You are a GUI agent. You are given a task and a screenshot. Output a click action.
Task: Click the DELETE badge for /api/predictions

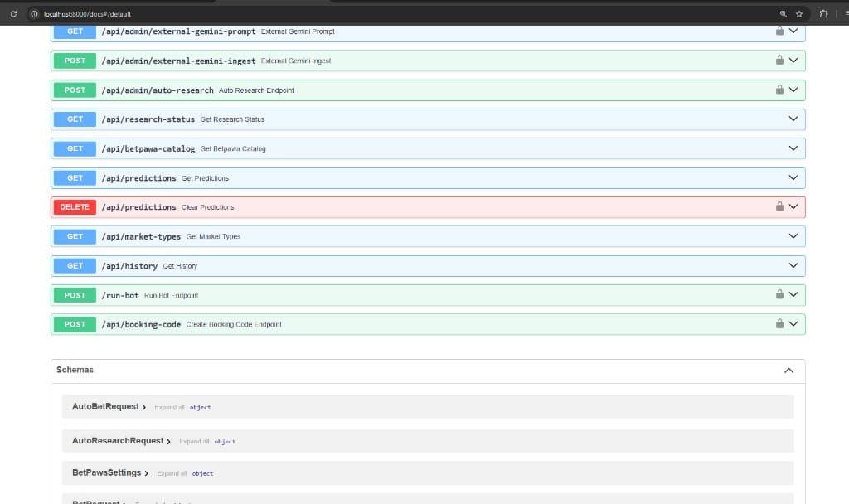click(75, 206)
